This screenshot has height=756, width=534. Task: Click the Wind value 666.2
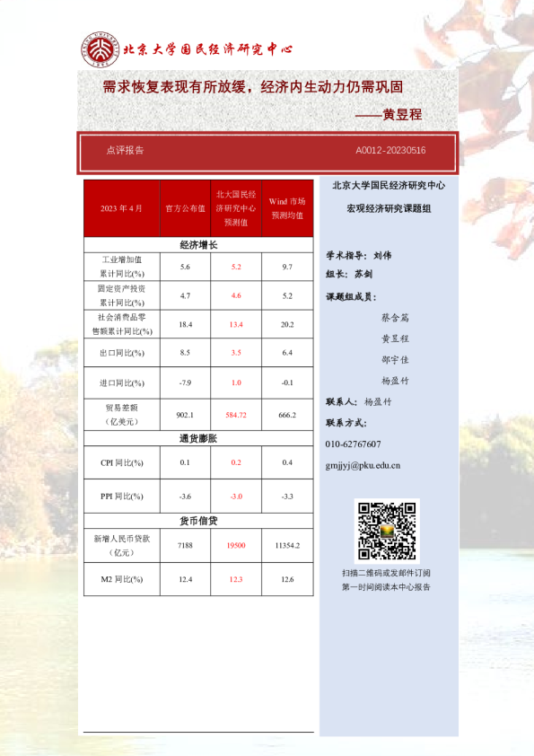[287, 415]
